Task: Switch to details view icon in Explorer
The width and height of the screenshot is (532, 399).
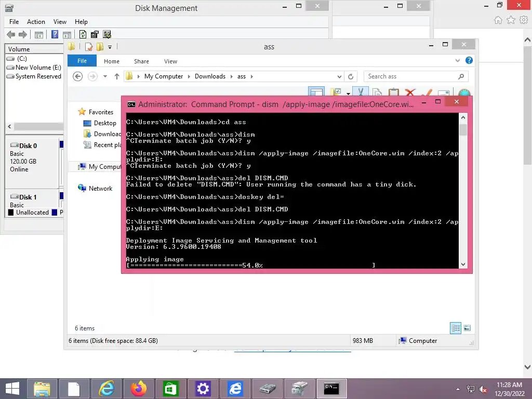Action: 456,328
